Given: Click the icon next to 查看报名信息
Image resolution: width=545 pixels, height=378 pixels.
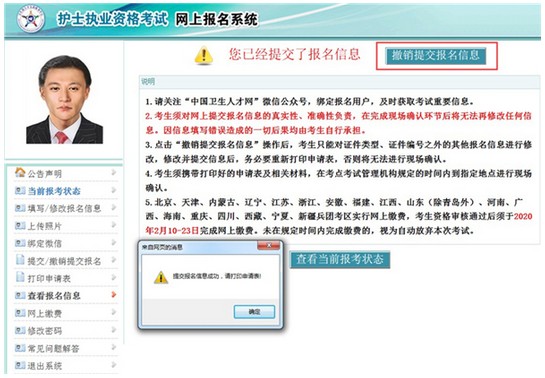Looking at the screenshot, I should coord(20,295).
